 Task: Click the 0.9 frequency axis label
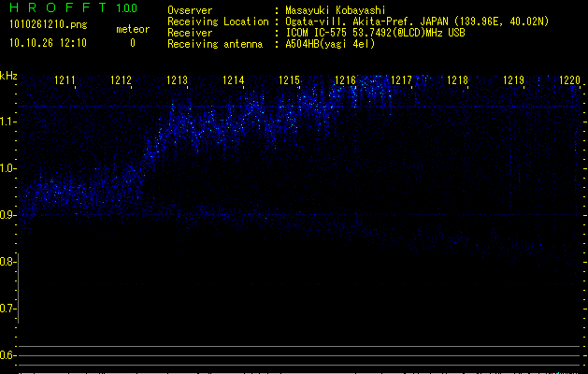pyautogui.click(x=7, y=215)
